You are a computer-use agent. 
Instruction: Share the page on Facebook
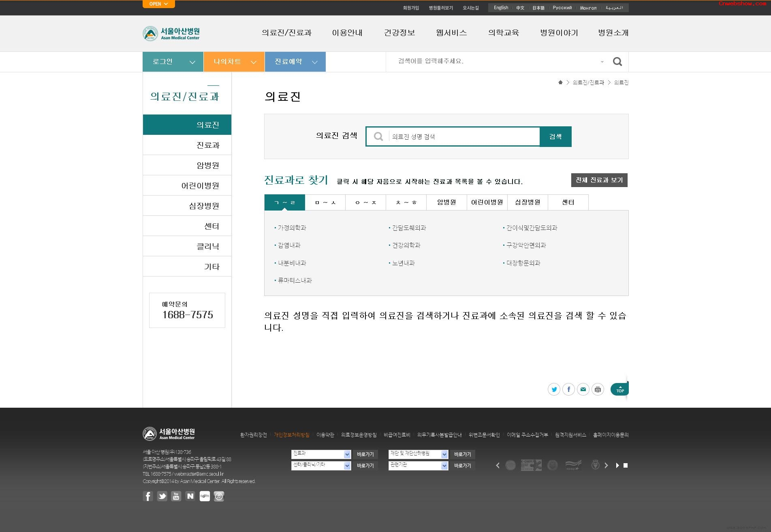(x=568, y=389)
